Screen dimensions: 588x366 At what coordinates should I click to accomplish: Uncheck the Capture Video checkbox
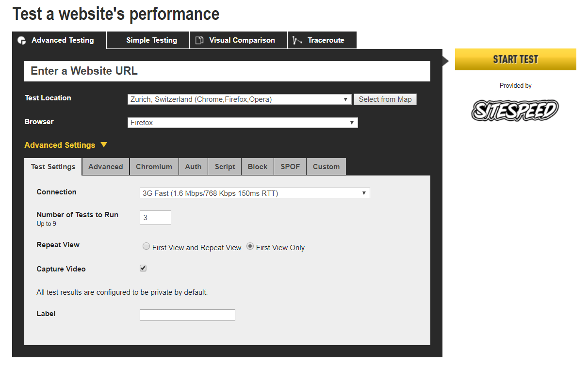[x=143, y=268]
